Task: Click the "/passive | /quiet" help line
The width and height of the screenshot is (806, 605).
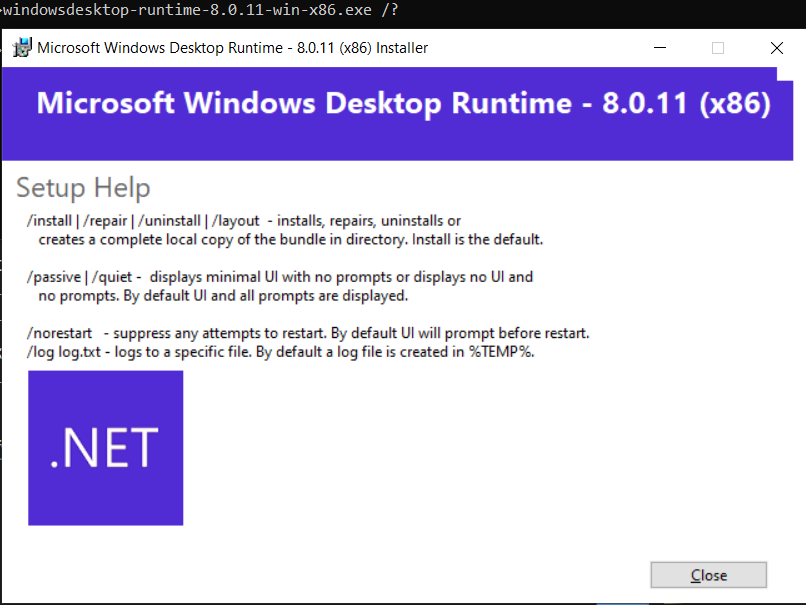Action: 280,277
